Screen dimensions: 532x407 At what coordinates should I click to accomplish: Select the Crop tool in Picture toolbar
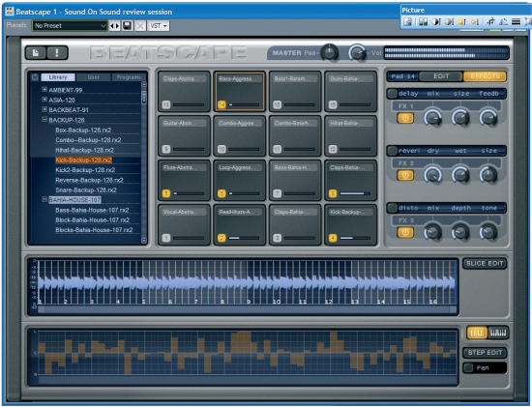point(490,22)
